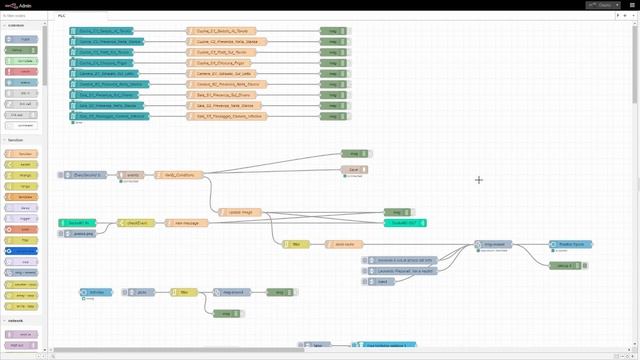The image size is (640, 360).
Task: Select the function node in the palette
Action: 22,154
